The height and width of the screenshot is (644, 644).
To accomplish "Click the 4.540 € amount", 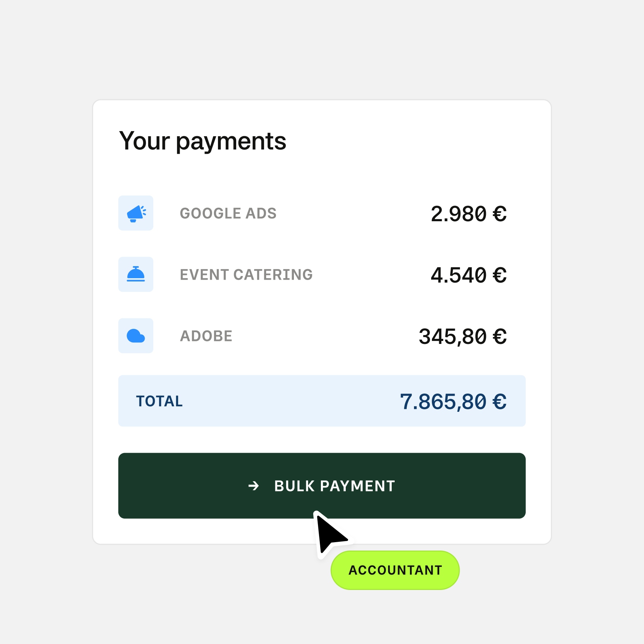I will pyautogui.click(x=468, y=275).
